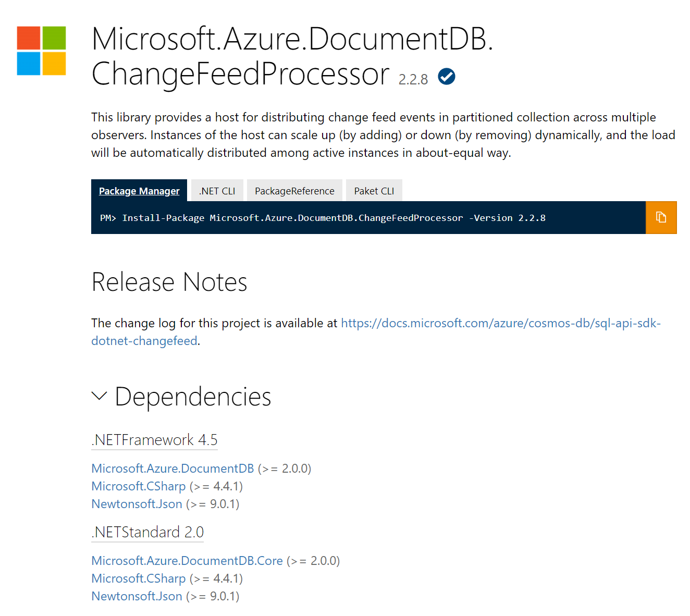The image size is (690, 616).
Task: Switch to the .NET CLI tab
Action: pyautogui.click(x=217, y=190)
